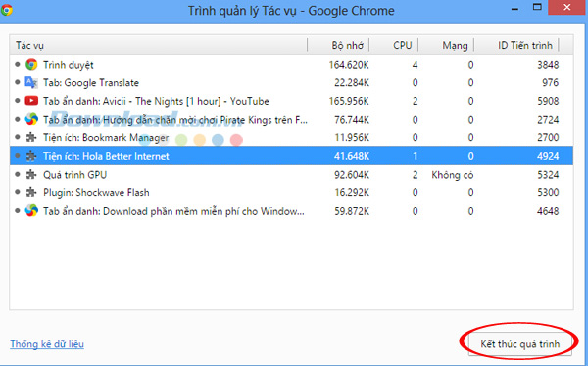Click the YouTube icon of the Avicii tab
588x366 pixels.
point(31,101)
